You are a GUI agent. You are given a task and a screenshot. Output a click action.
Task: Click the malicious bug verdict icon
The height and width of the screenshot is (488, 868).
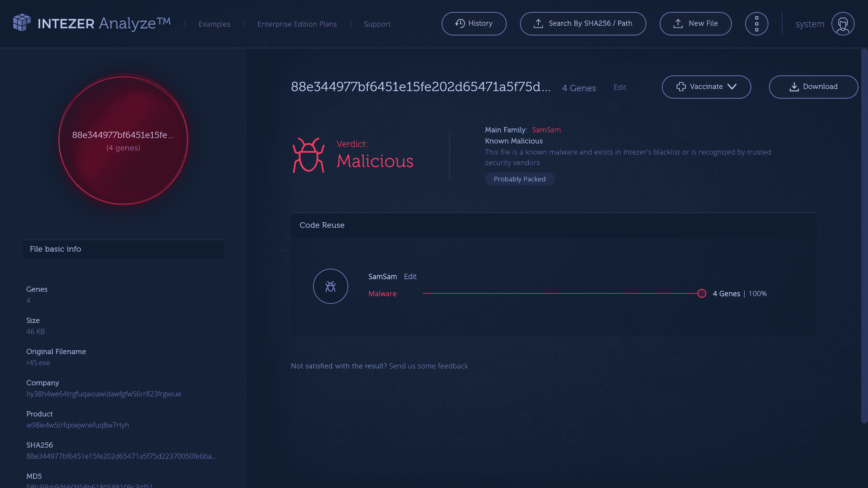pyautogui.click(x=308, y=155)
